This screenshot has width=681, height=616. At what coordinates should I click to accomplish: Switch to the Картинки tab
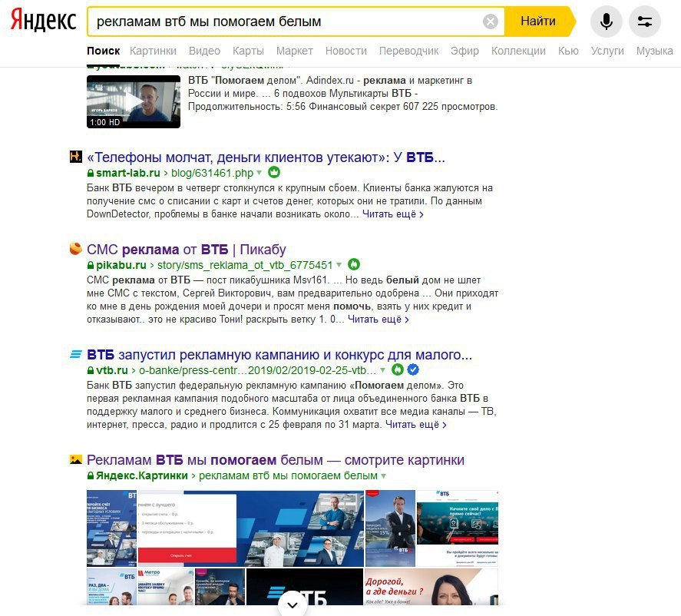153,51
